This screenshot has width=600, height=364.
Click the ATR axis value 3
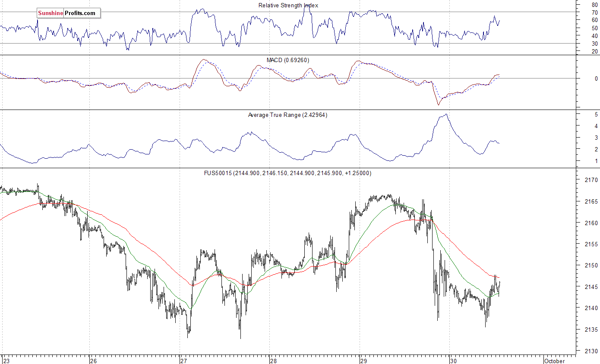pyautogui.click(x=596, y=138)
